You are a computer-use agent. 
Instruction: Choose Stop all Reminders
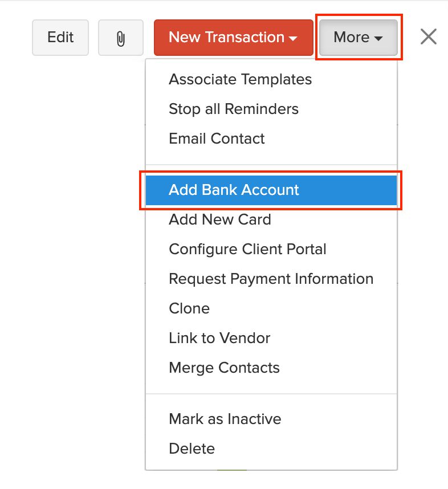tap(234, 109)
